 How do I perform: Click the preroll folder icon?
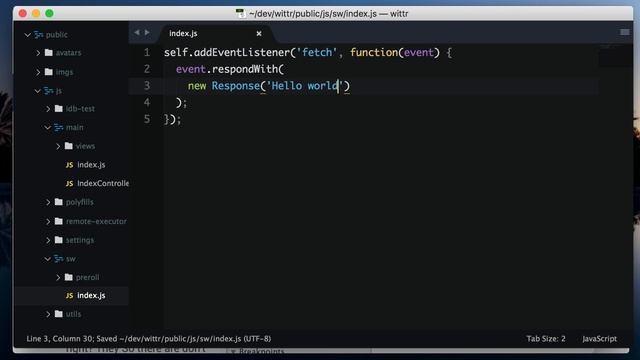click(69, 277)
